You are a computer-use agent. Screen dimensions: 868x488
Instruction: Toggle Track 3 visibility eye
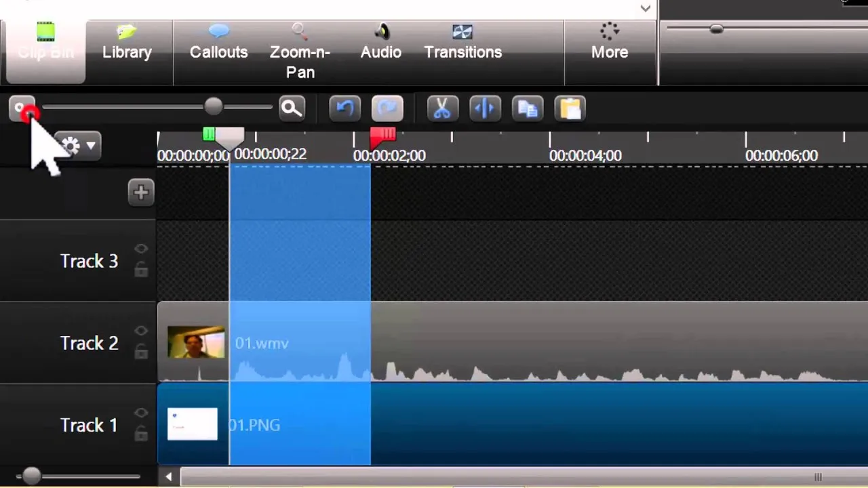coord(141,249)
